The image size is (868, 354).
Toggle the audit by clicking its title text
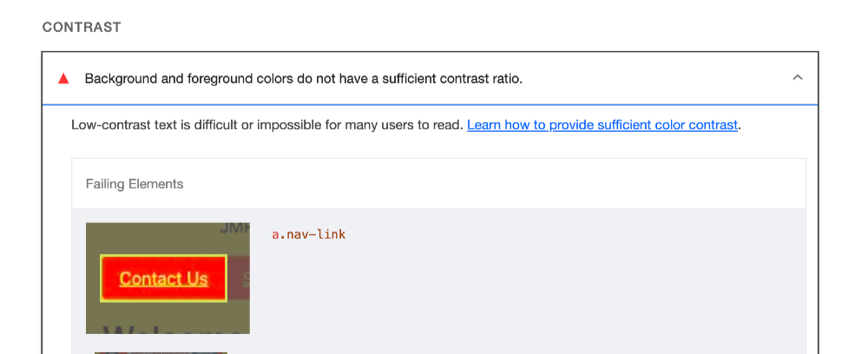tap(303, 79)
